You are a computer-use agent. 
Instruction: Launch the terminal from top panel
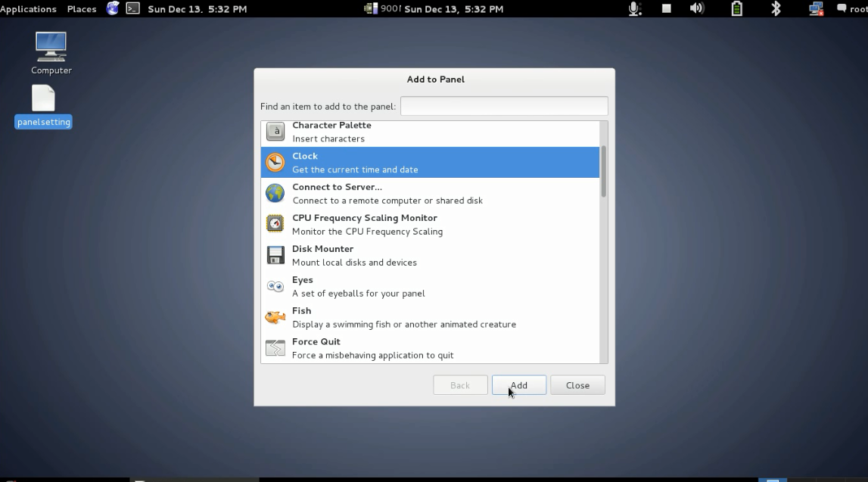pyautogui.click(x=133, y=8)
